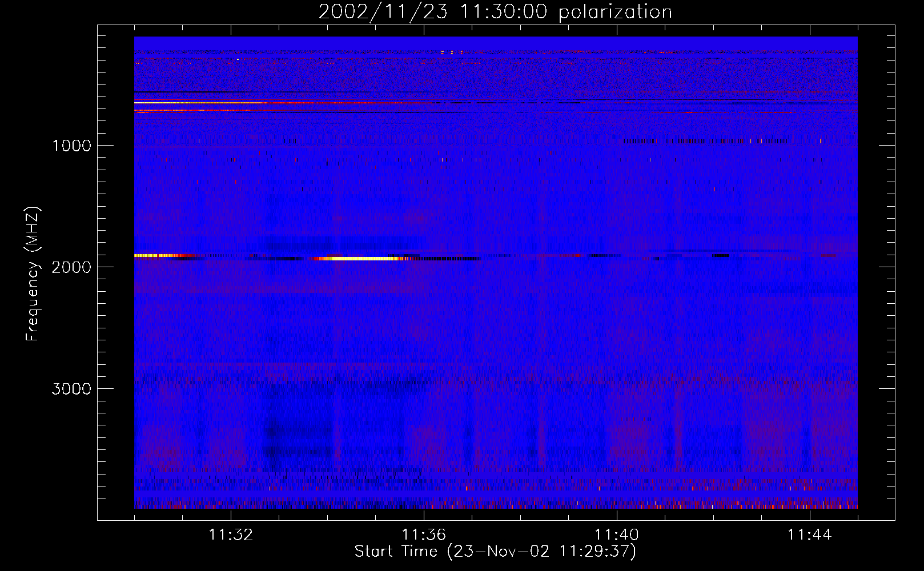Click the 2000 frequency tick label
Image resolution: width=924 pixels, height=571 pixels.
pos(71,267)
